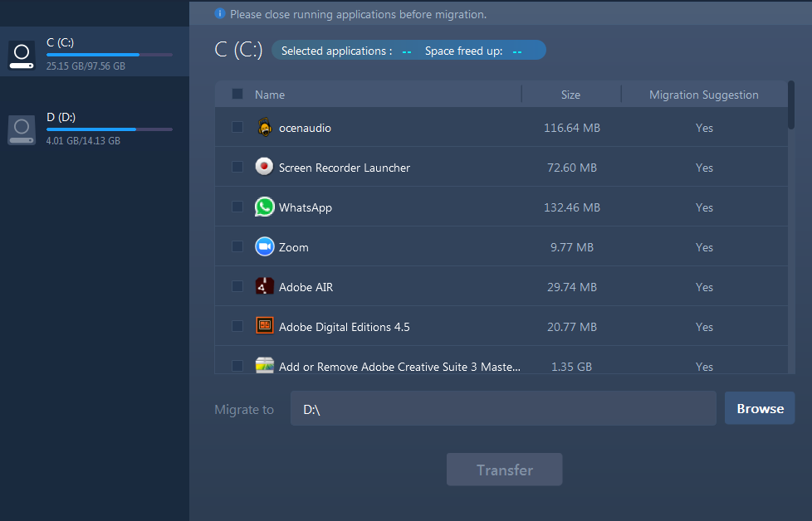Click the C drive disk icon
Screen dimensions: 812x521
pos(22,54)
